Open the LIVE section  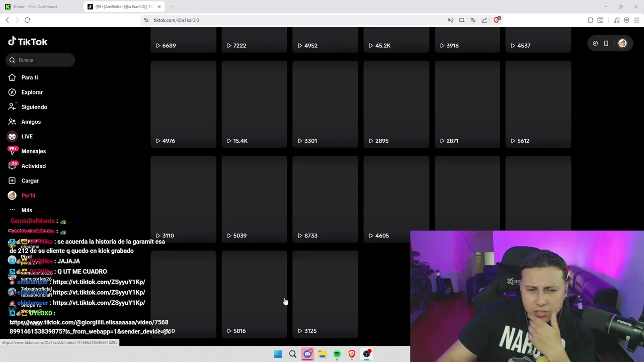(27, 136)
